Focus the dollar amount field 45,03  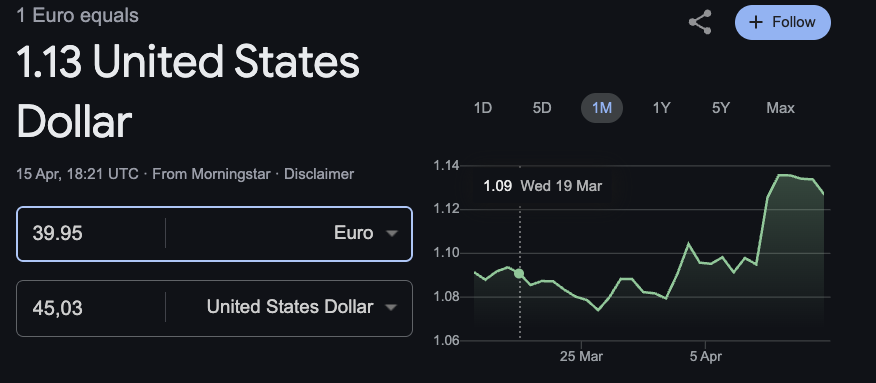point(90,308)
